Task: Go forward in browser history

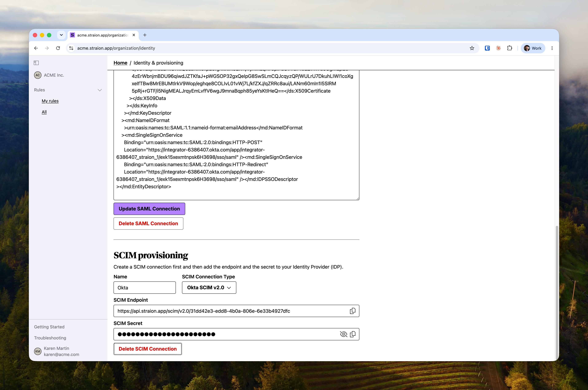Action: coord(47,48)
